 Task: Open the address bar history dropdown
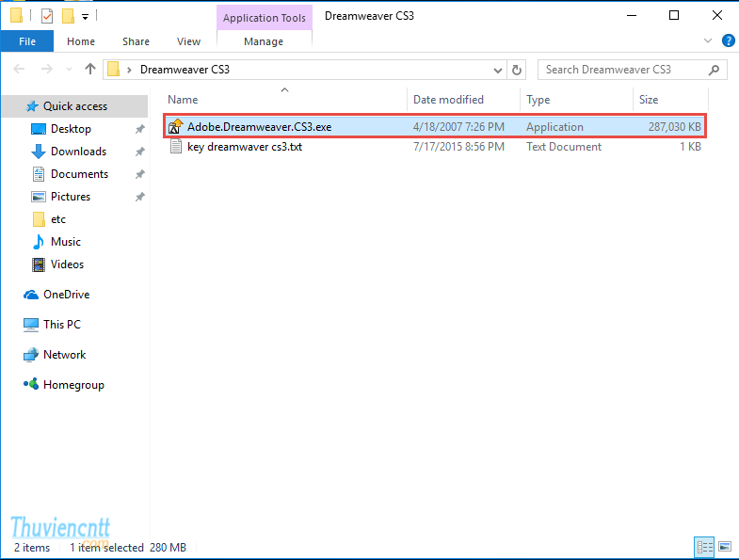[497, 71]
